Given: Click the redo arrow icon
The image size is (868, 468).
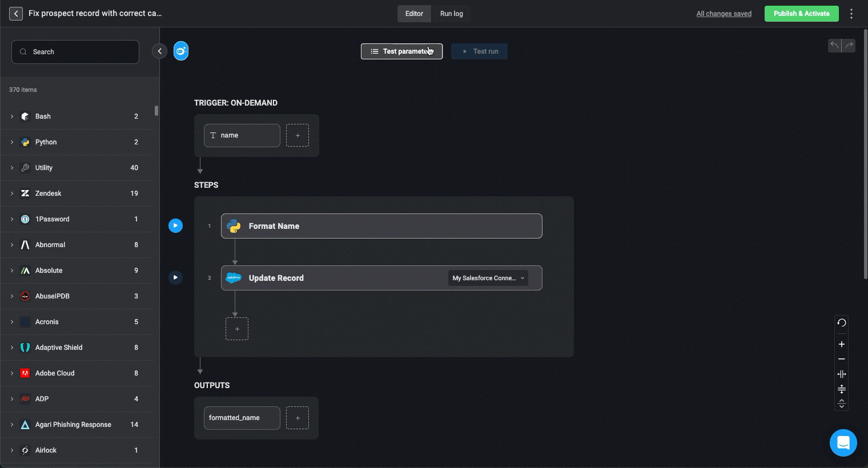Looking at the screenshot, I should coord(849,46).
